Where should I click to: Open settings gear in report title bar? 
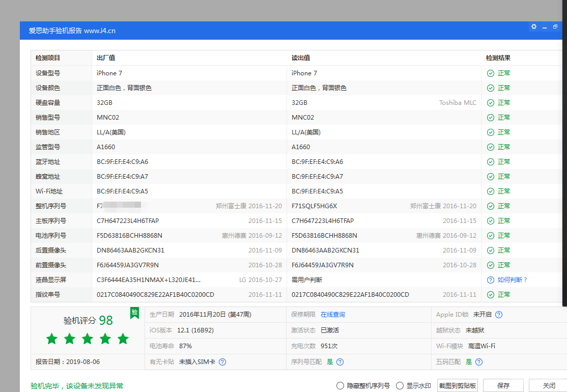[534, 26]
